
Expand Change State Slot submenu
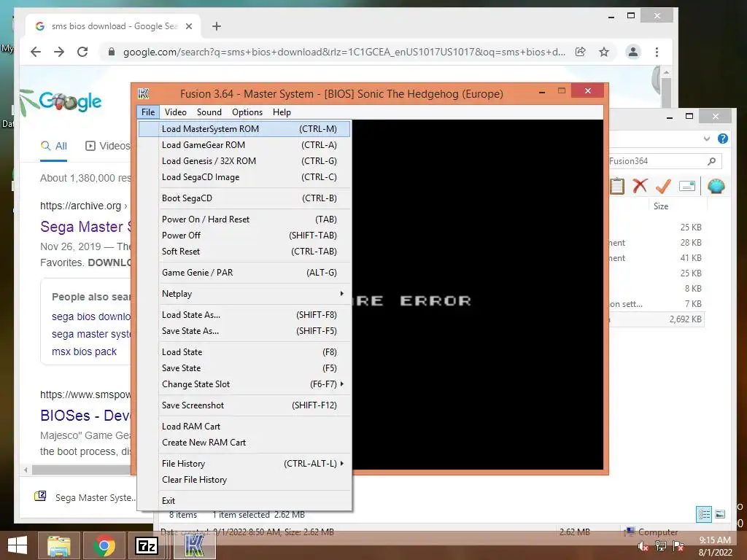(x=244, y=384)
